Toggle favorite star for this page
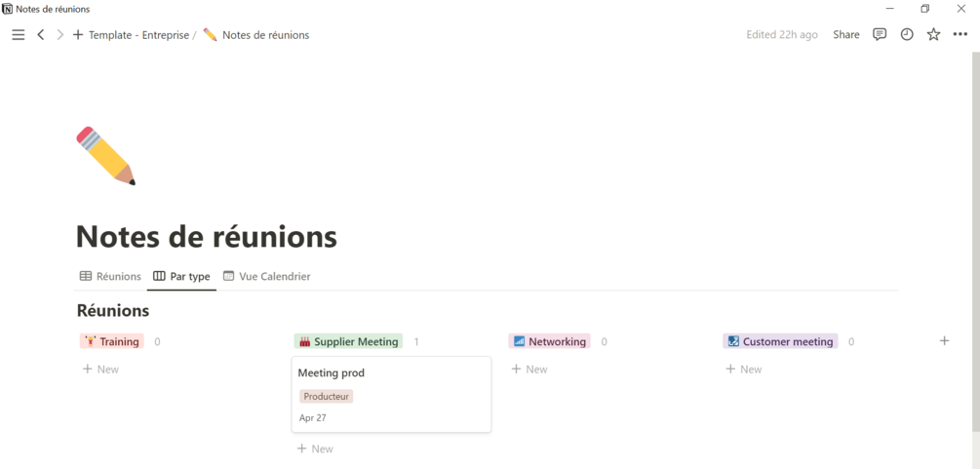This screenshot has height=469, width=980. point(933,35)
